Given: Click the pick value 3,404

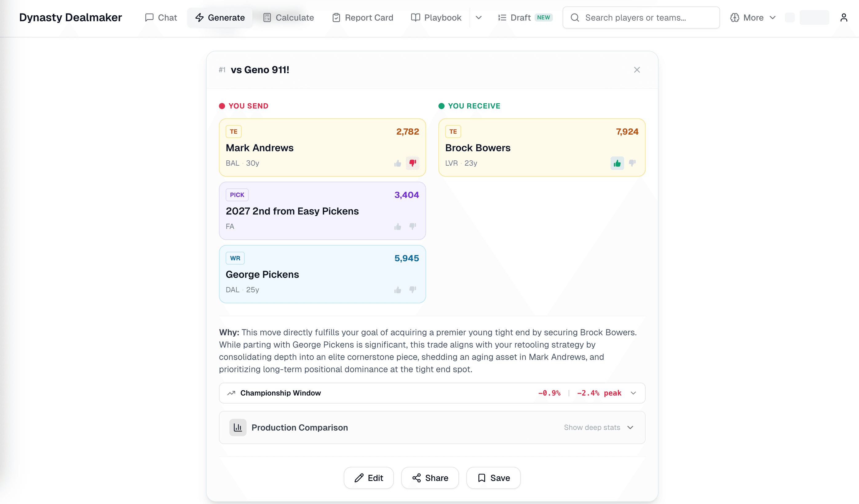Looking at the screenshot, I should 407,195.
